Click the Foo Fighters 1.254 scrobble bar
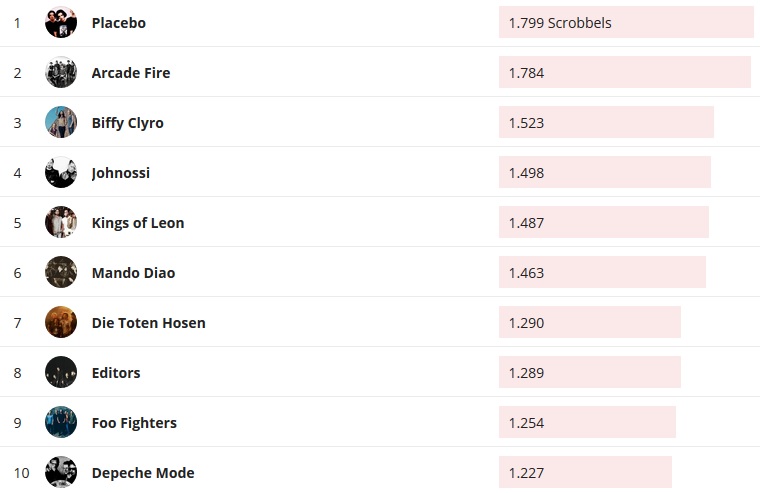The height and width of the screenshot is (493, 760). coord(587,422)
